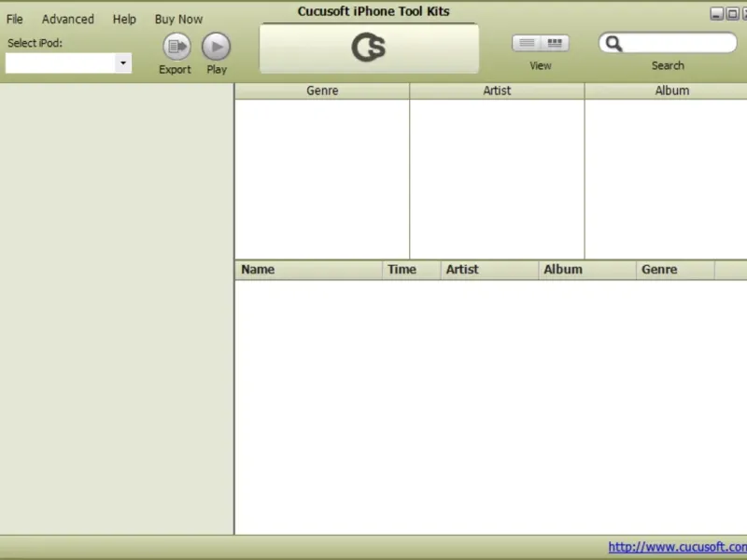Click the Genre browser column header
This screenshot has width=747, height=560.
(x=322, y=91)
